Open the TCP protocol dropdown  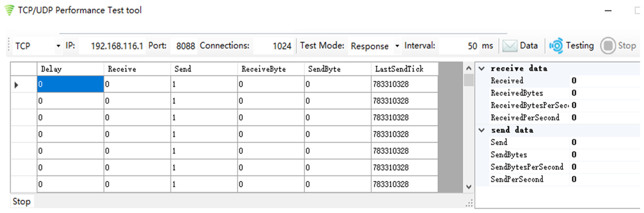(58, 46)
